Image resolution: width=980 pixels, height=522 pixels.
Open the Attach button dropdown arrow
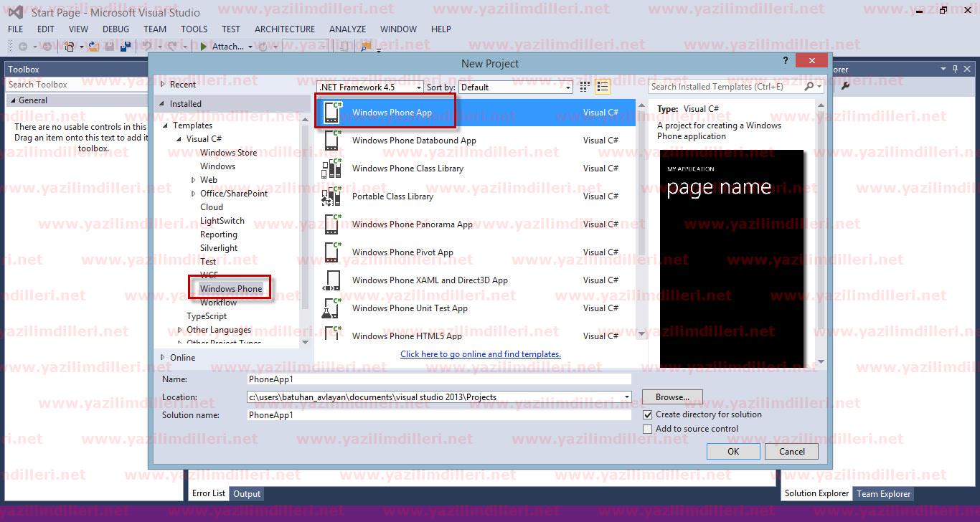[250, 47]
